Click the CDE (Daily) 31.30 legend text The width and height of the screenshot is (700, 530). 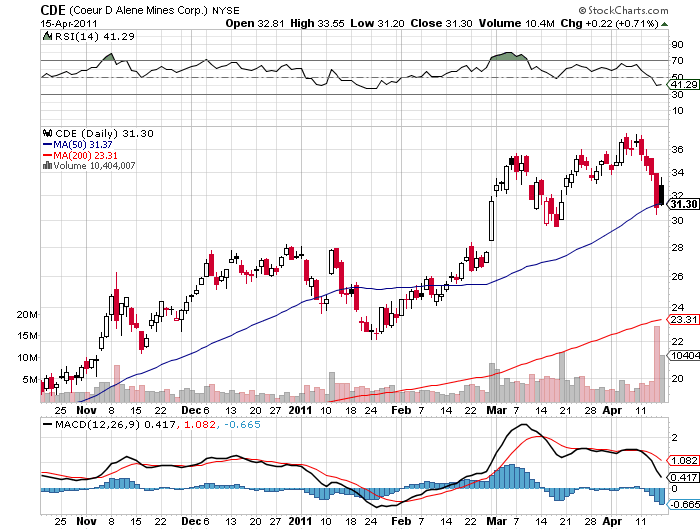(104, 133)
